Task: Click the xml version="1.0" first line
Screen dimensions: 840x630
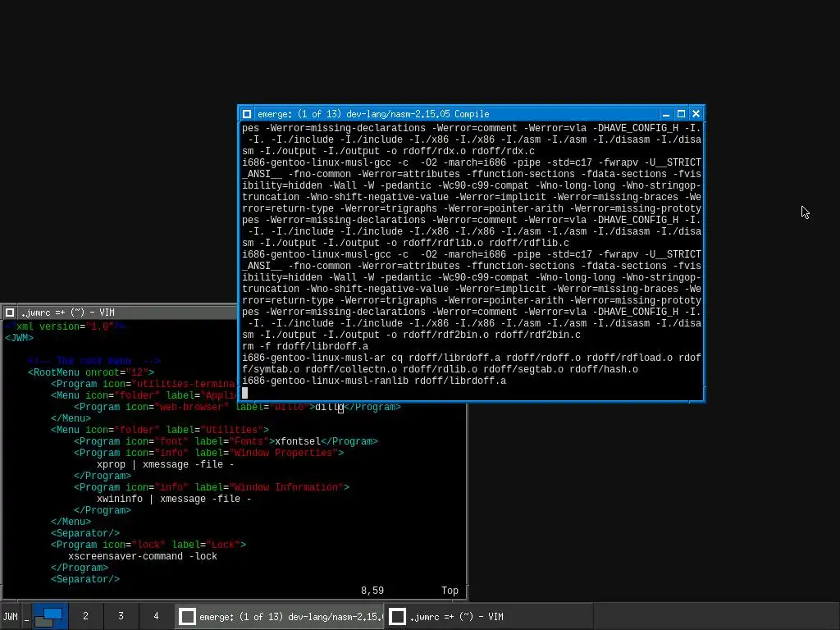Action: [x=65, y=326]
